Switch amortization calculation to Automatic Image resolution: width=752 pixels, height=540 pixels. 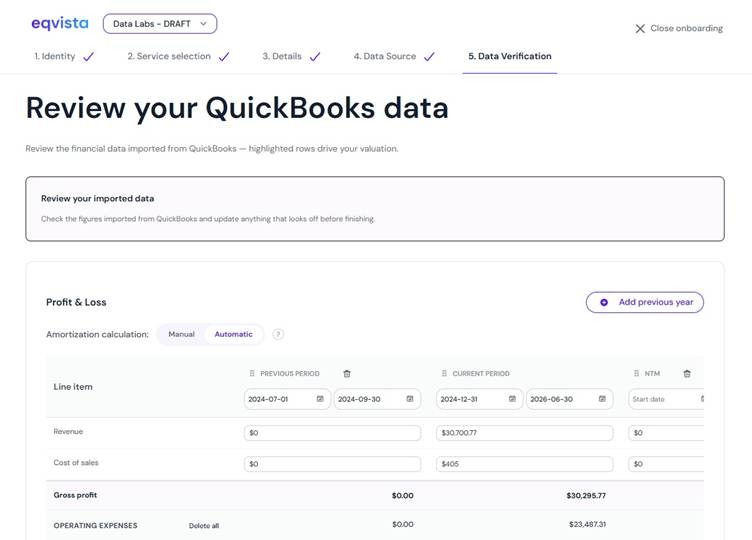(234, 334)
